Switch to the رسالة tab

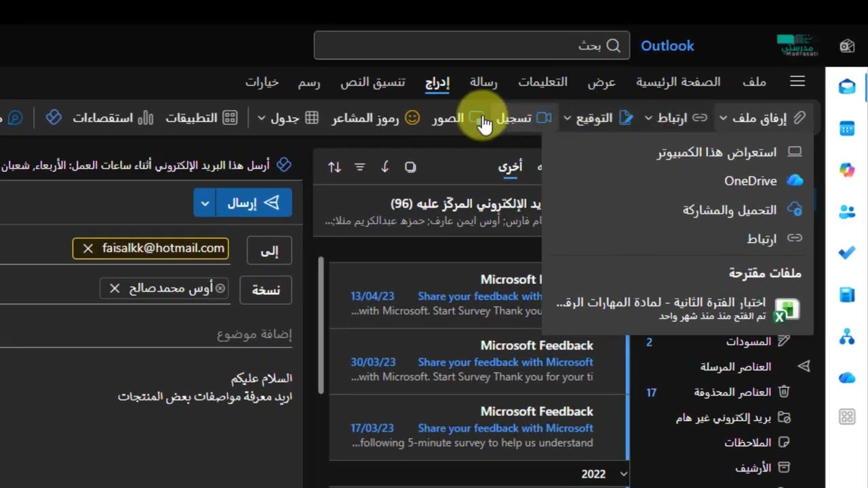(x=484, y=82)
